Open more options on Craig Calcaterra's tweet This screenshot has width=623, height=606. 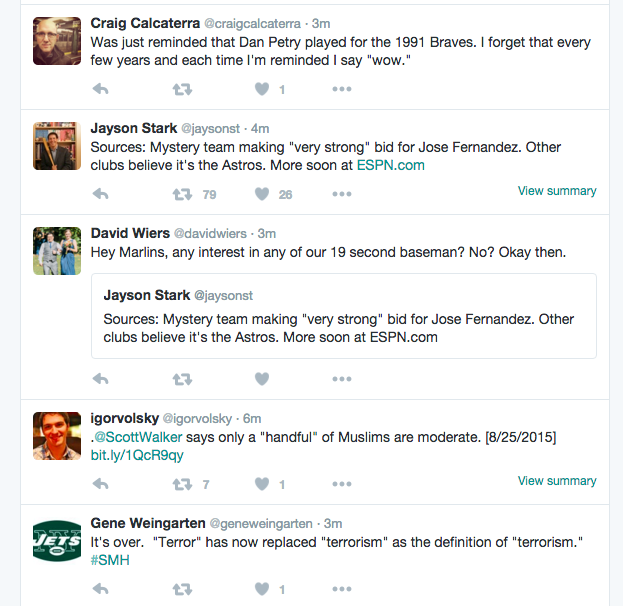pos(342,89)
